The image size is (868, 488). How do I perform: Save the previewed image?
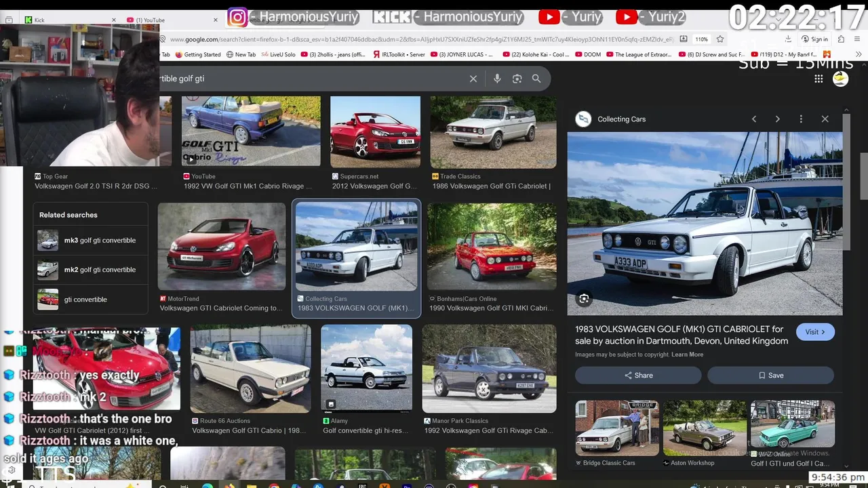[x=770, y=375]
